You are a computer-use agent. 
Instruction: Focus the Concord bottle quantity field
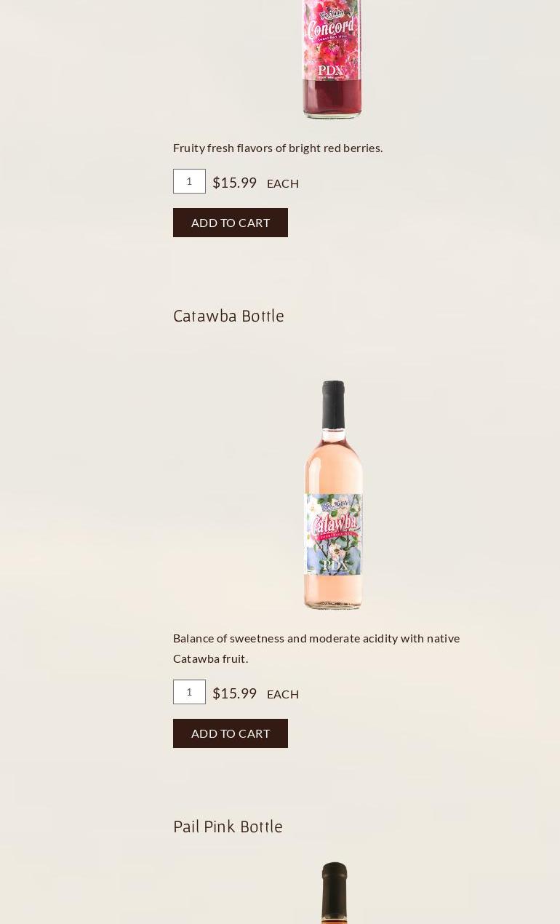point(189,181)
